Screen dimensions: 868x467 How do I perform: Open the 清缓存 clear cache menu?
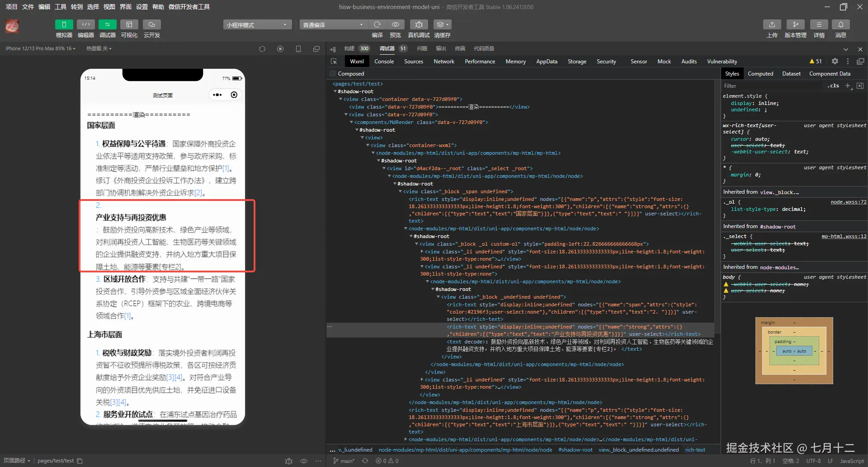[442, 24]
